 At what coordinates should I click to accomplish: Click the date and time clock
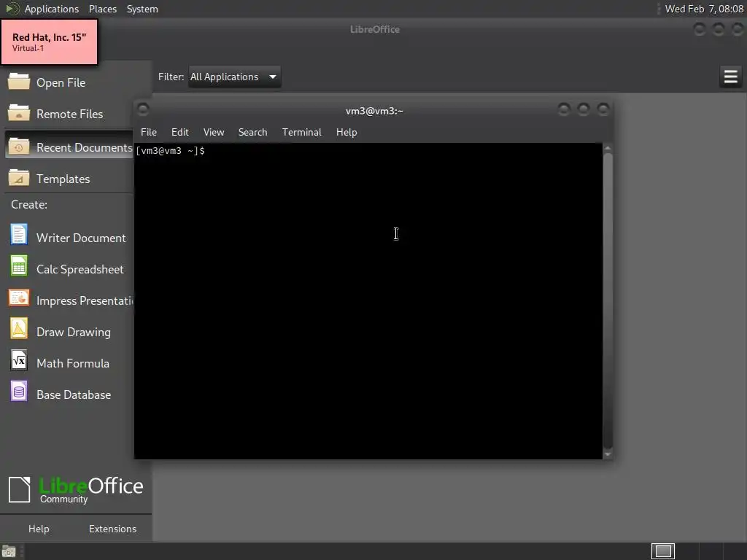point(704,9)
